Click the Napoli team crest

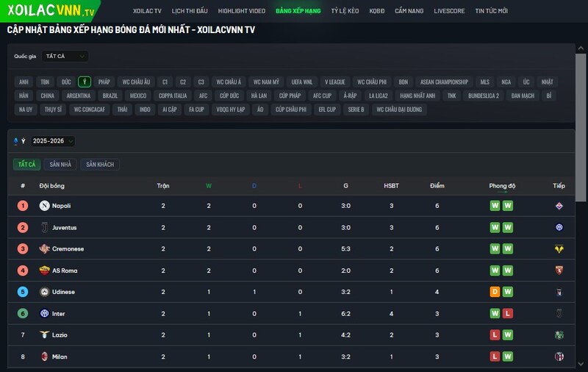[45, 206]
